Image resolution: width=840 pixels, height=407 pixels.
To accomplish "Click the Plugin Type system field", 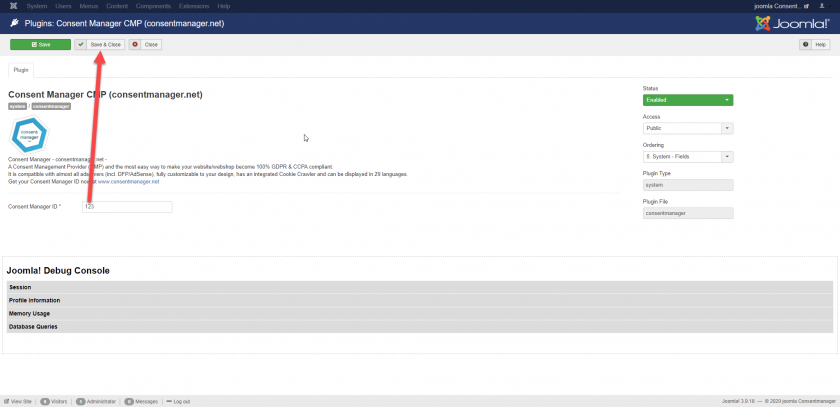I will (688, 185).
